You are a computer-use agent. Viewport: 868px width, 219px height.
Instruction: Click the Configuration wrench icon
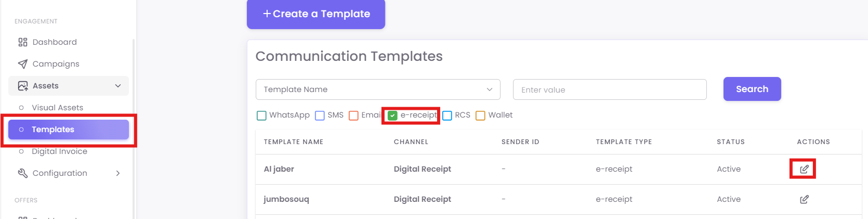pyautogui.click(x=23, y=173)
